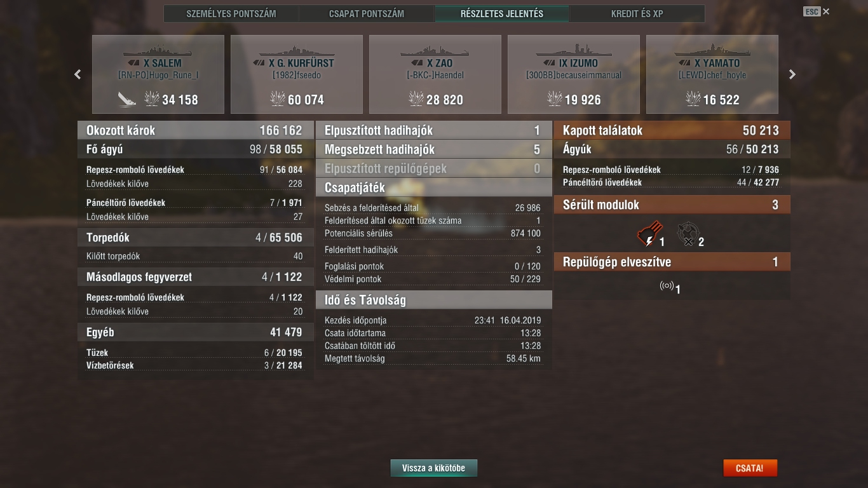Select the IX Izumo ship card

[574, 74]
